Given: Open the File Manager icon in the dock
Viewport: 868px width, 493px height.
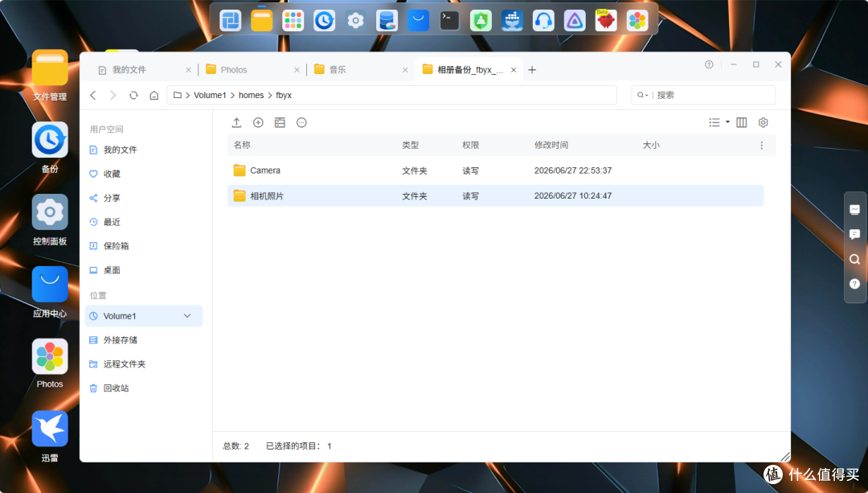Looking at the screenshot, I should click(262, 20).
